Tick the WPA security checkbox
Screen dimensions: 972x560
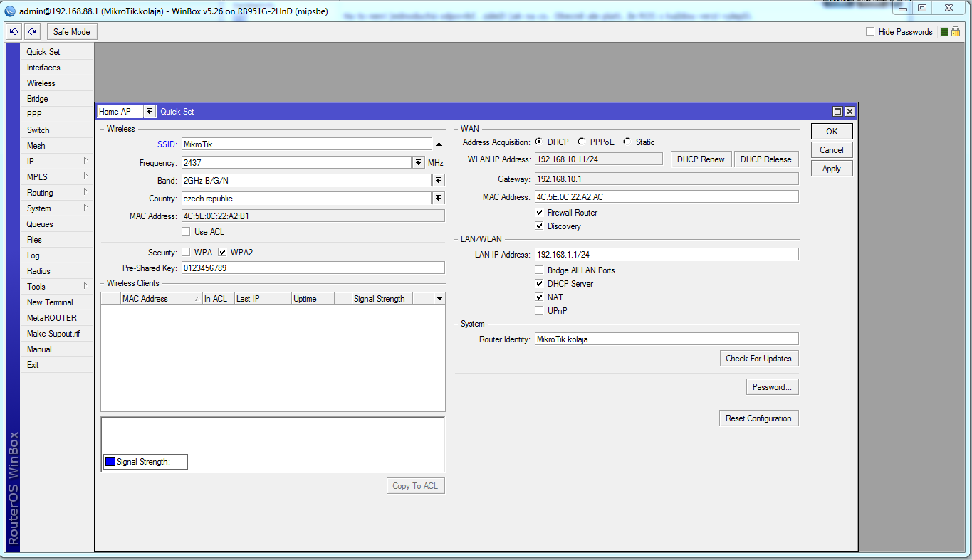186,252
